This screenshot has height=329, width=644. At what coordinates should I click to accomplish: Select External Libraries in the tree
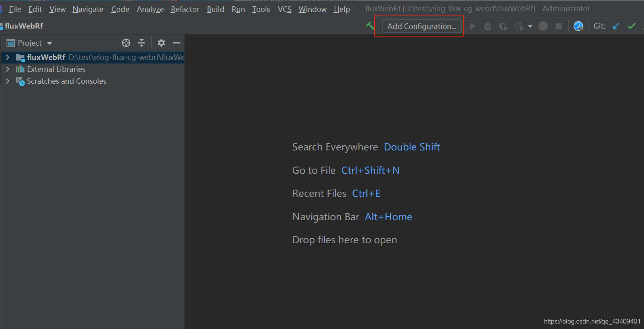pos(56,69)
